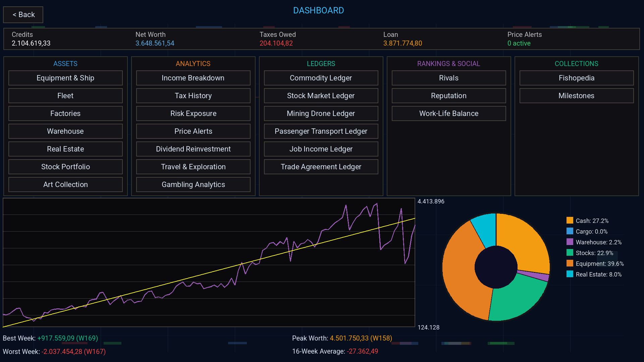Viewport: 644px width, 362px height.
Task: View the Rivals rankings
Action: coord(449,78)
